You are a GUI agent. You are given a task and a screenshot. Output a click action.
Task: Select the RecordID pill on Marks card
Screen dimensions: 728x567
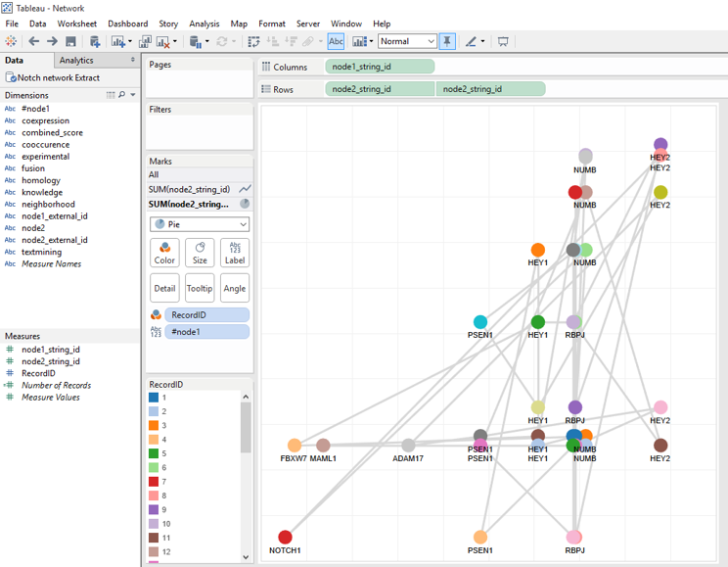(x=207, y=315)
